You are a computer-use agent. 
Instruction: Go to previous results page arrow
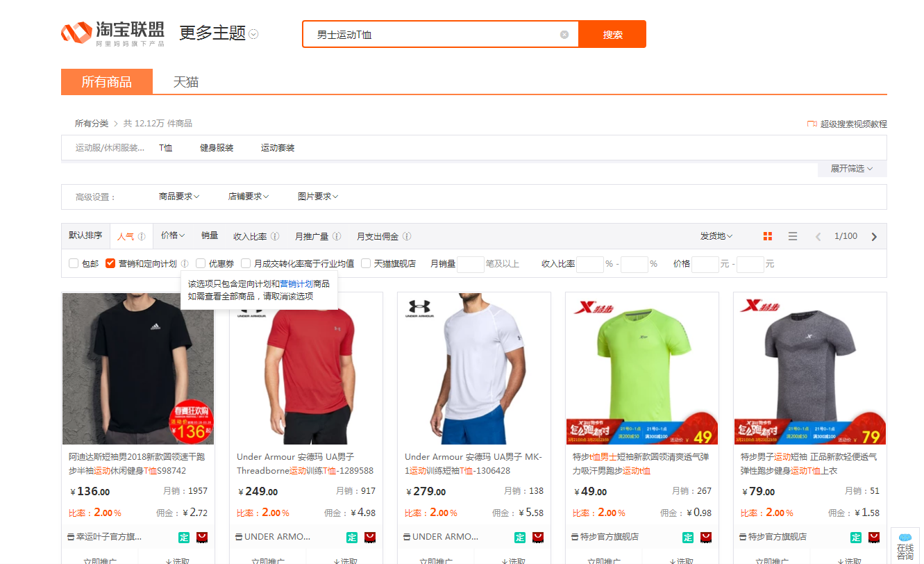coord(818,236)
